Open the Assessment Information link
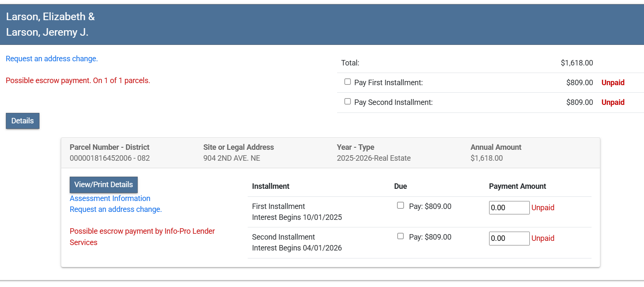Image resolution: width=644 pixels, height=287 pixels. (110, 198)
